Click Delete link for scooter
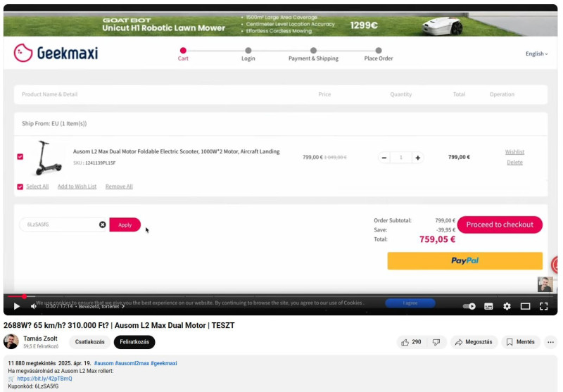This screenshot has width=563, height=392. (x=514, y=163)
